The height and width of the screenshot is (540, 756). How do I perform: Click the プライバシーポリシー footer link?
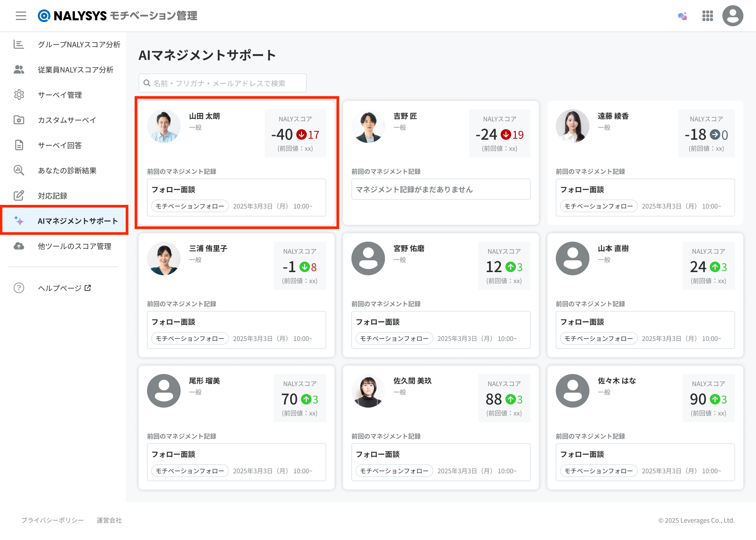click(52, 520)
